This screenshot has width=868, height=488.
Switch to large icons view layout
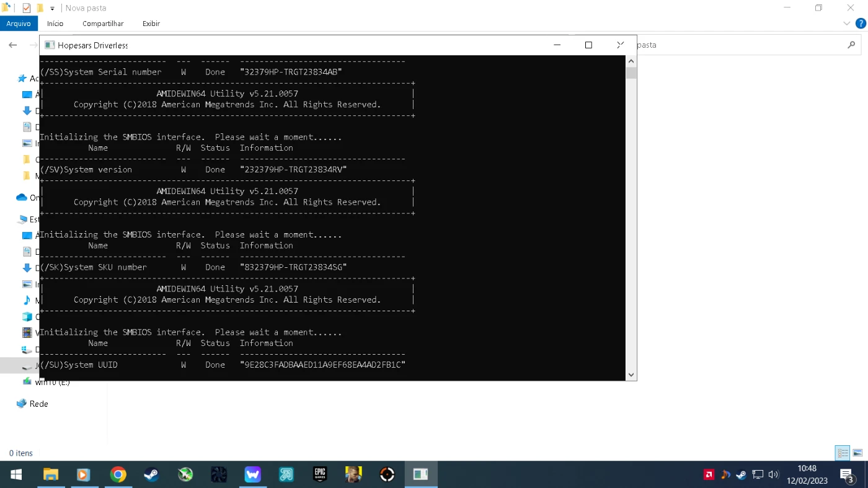[x=857, y=453]
